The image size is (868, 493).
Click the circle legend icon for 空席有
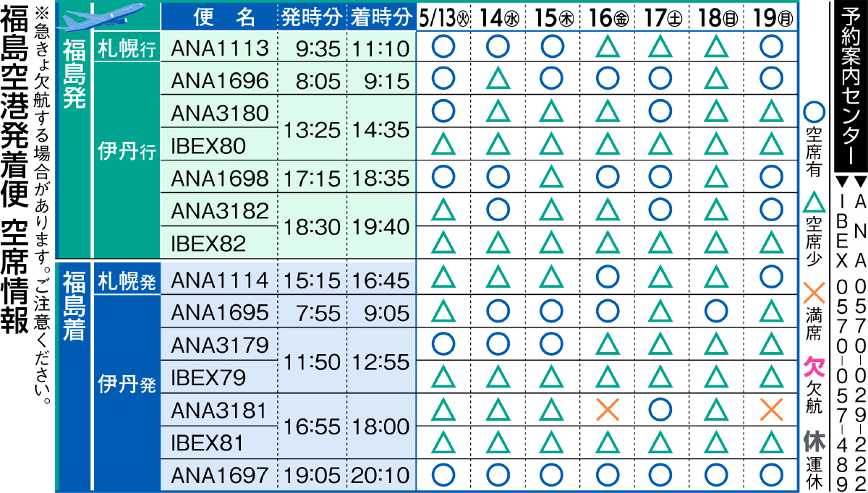[x=814, y=114]
